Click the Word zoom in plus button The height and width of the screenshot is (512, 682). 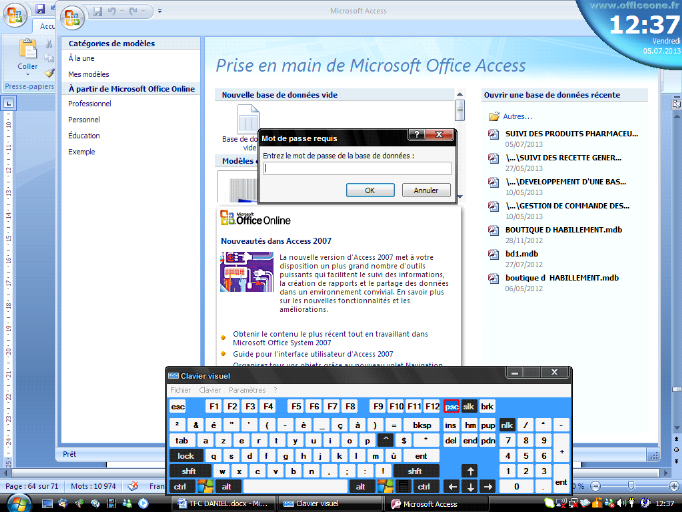tap(674, 486)
